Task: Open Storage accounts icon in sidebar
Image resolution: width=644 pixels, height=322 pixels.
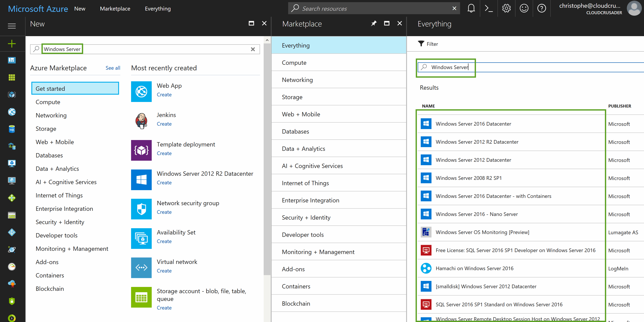Action: click(x=12, y=215)
